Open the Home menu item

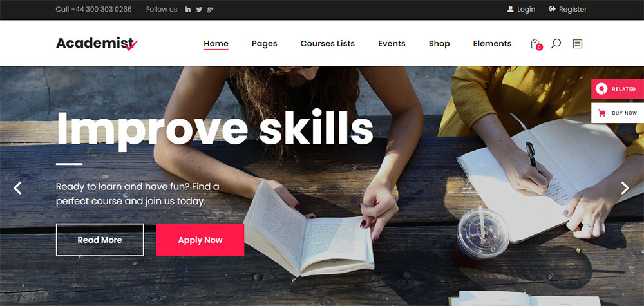pos(216,44)
